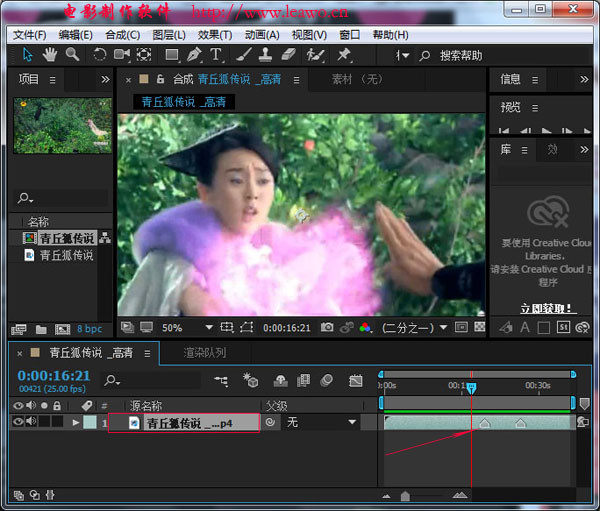The width and height of the screenshot is (600, 511).
Task: Select the Clone Stamp tool
Action: pos(265,55)
